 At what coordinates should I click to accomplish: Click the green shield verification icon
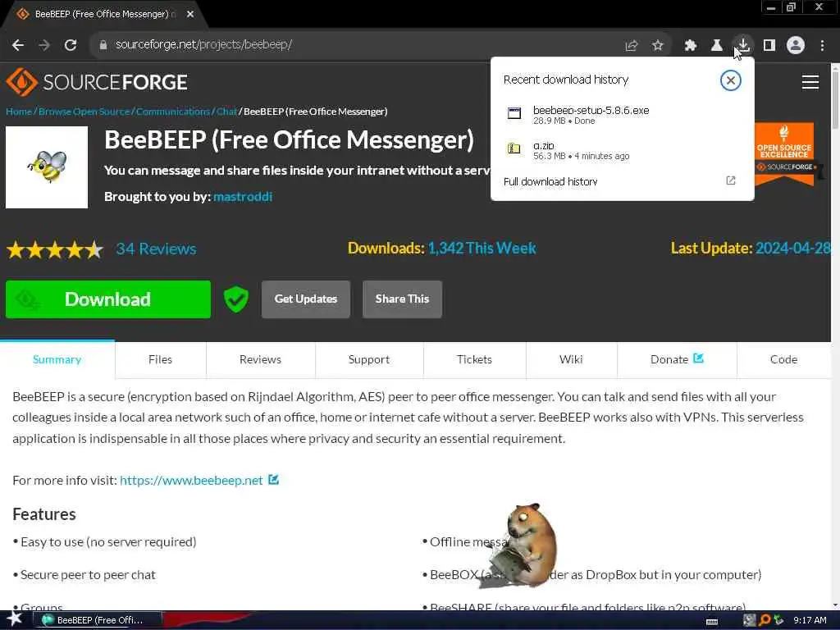coord(235,299)
